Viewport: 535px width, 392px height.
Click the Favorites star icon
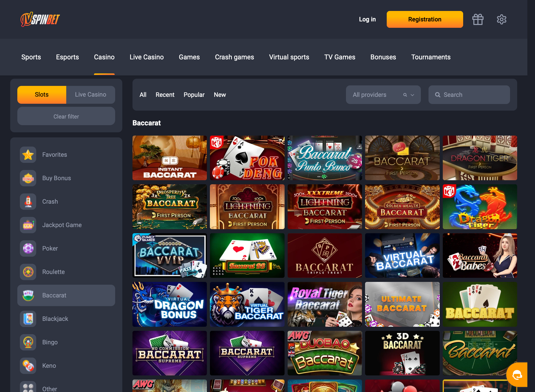(x=28, y=155)
